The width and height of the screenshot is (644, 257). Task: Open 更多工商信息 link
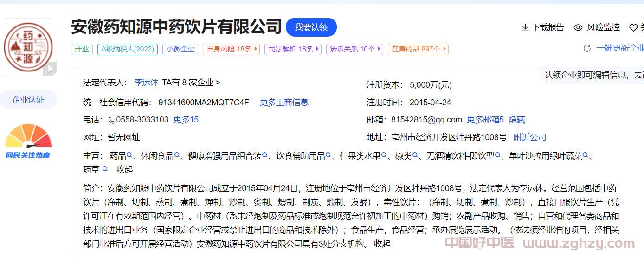pos(284,103)
